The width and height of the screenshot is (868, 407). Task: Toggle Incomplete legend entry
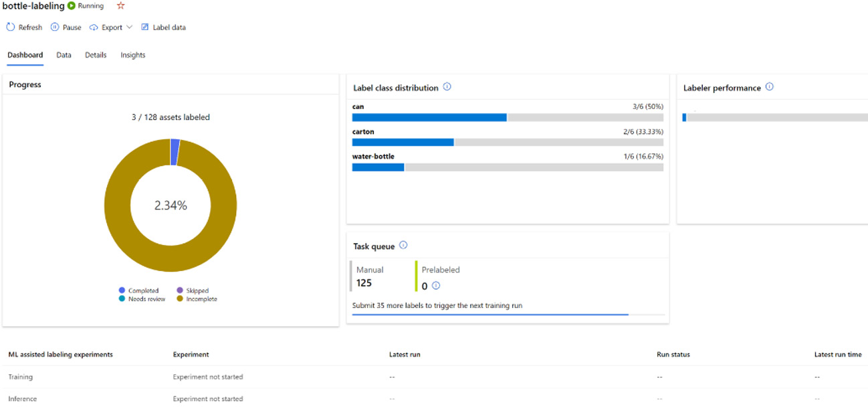pos(197,299)
